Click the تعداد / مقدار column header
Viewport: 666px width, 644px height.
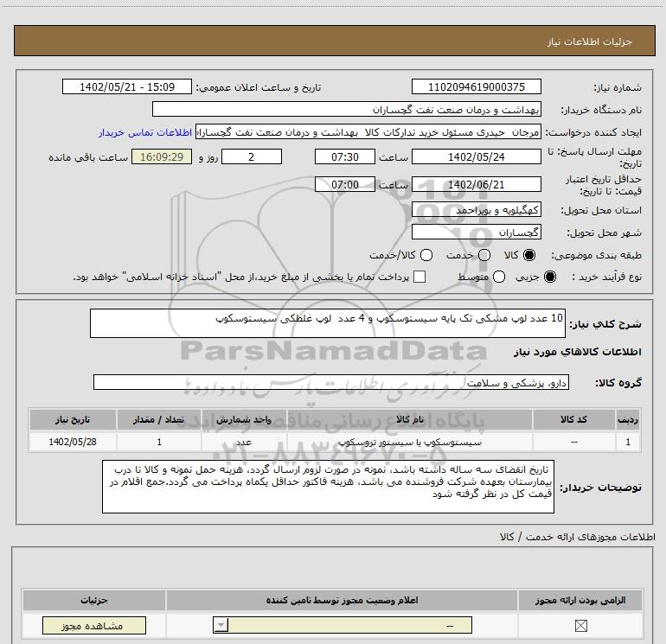159,419
